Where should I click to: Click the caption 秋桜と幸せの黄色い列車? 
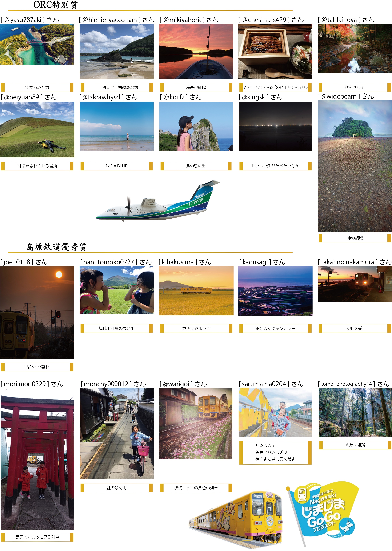tap(196, 488)
